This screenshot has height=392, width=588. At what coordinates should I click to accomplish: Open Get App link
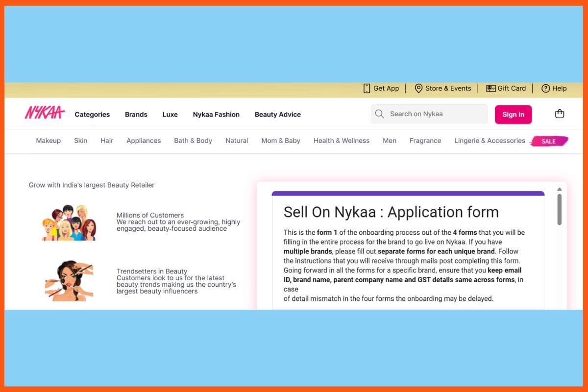coord(386,88)
